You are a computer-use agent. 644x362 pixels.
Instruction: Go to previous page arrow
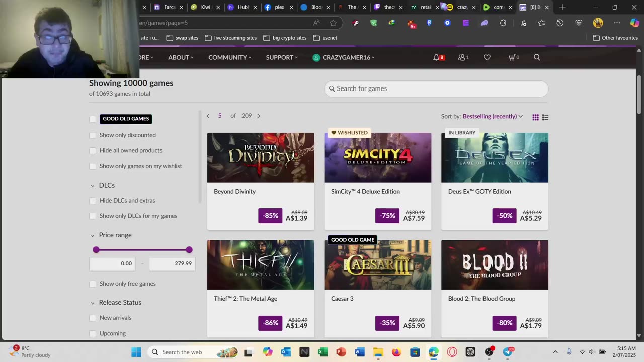[208, 116]
